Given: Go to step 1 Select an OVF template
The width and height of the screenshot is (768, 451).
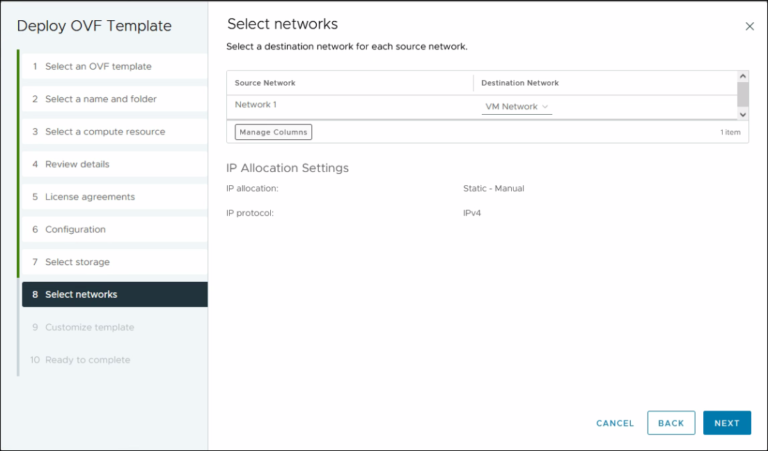Looking at the screenshot, I should click(98, 66).
